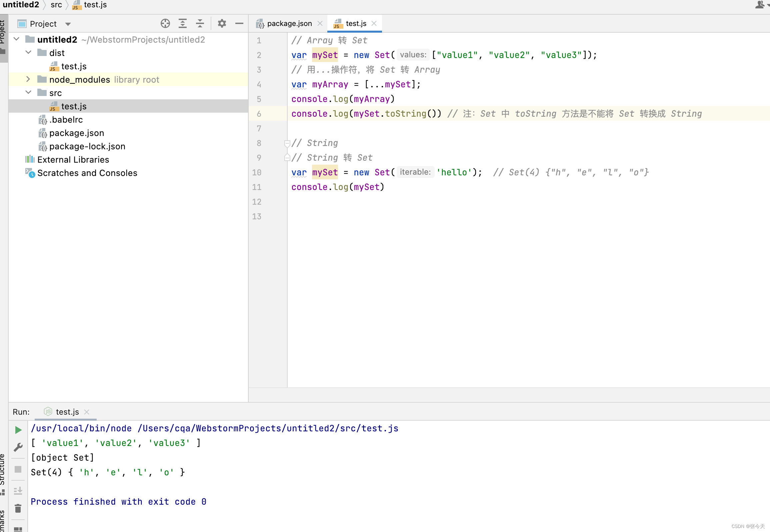Collapse the src folder
770x532 pixels.
tap(28, 93)
